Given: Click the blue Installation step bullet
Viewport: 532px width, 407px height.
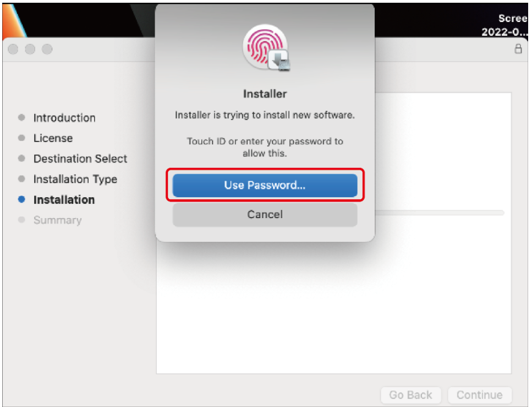Looking at the screenshot, I should point(21,199).
